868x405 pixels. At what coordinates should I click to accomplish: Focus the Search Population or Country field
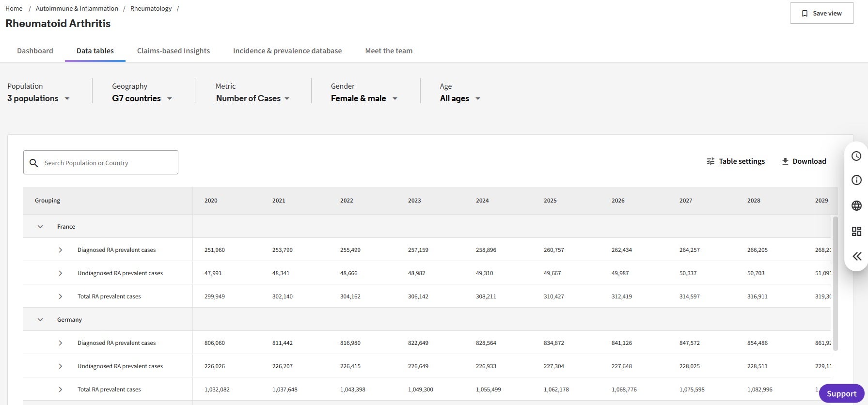click(x=101, y=162)
